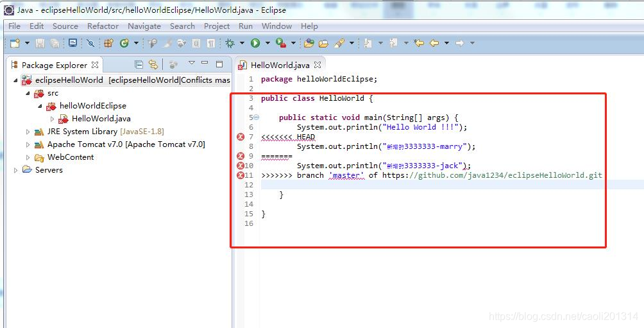Open the Debug dropdown arrow
Image resolution: width=644 pixels, height=328 pixels.
pyautogui.click(x=242, y=43)
